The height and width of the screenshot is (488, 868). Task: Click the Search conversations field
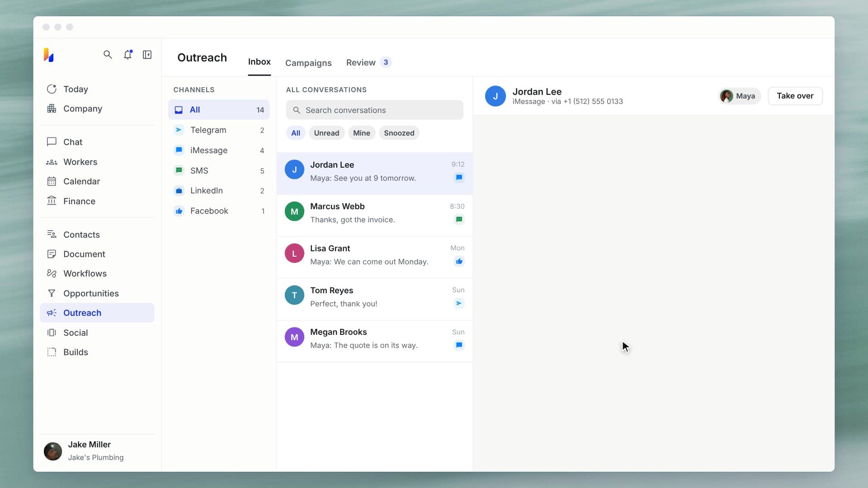(374, 110)
